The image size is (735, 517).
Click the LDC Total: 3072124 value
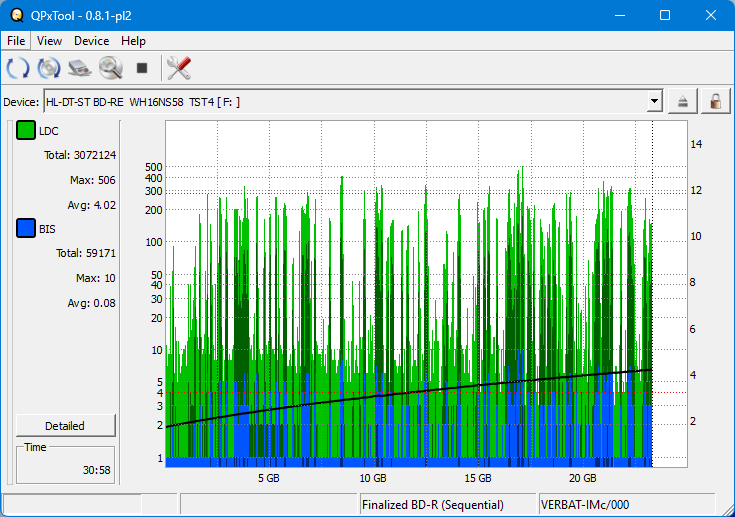(x=80, y=155)
